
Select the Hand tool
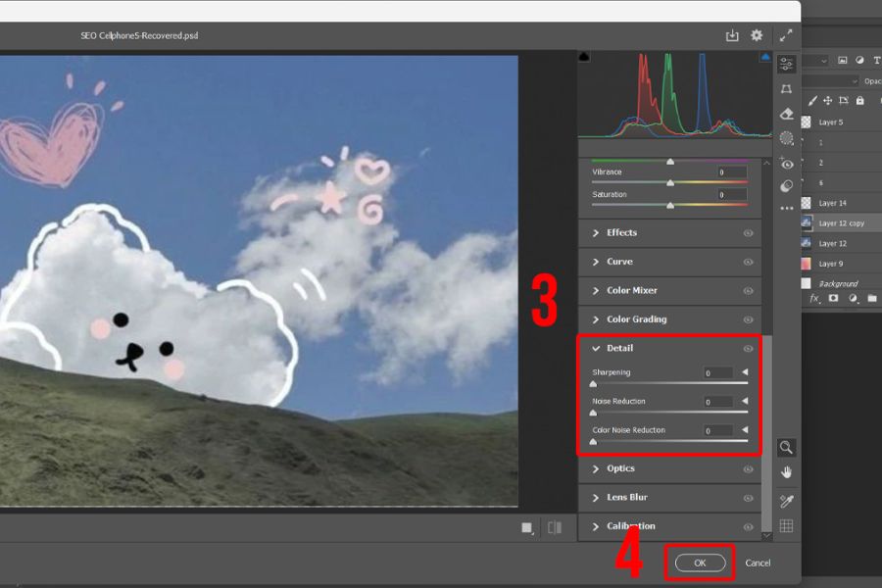[786, 472]
